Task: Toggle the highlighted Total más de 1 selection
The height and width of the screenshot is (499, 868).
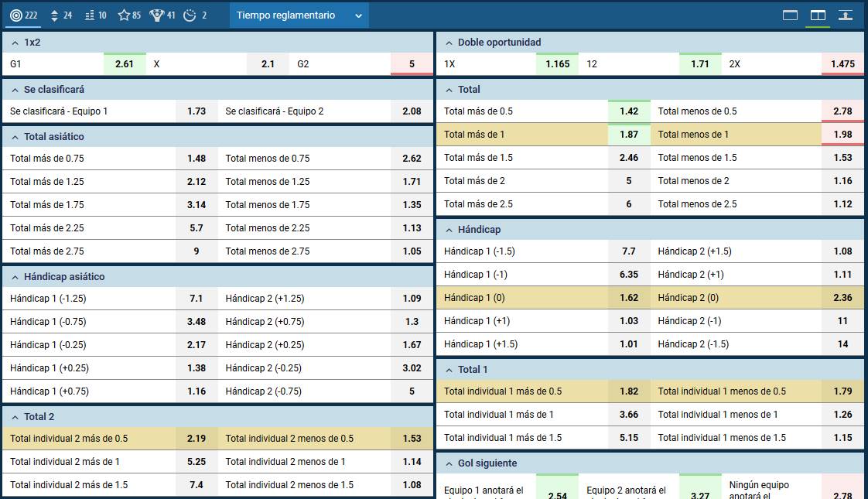Action: click(x=542, y=134)
